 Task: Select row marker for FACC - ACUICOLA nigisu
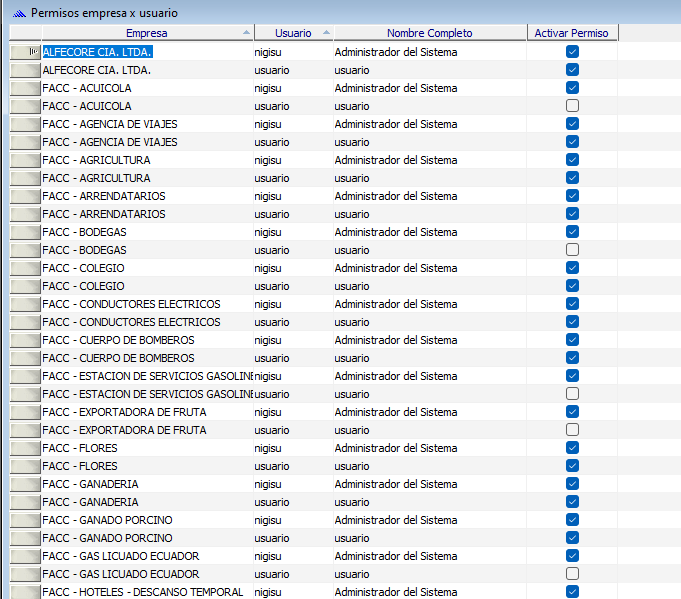pyautogui.click(x=25, y=88)
